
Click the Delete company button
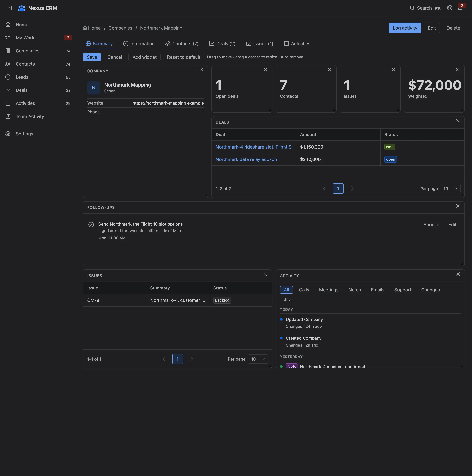click(453, 28)
